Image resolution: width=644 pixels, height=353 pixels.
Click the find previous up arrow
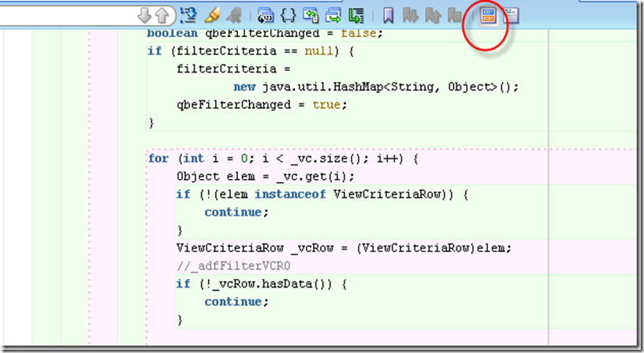click(x=162, y=16)
